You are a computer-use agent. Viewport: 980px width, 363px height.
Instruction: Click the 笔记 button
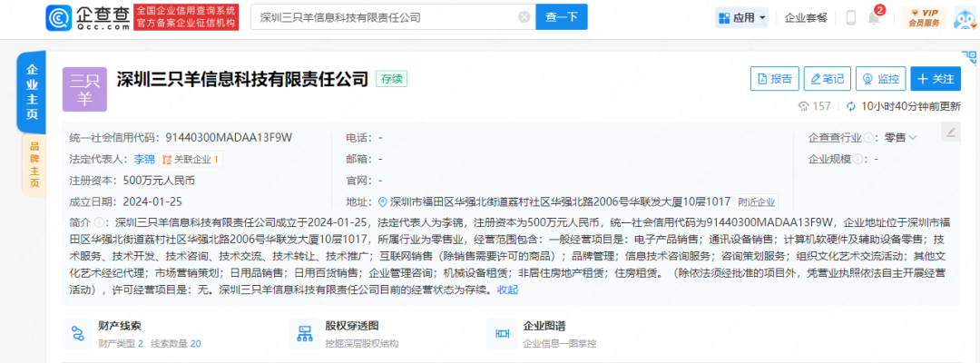(827, 79)
